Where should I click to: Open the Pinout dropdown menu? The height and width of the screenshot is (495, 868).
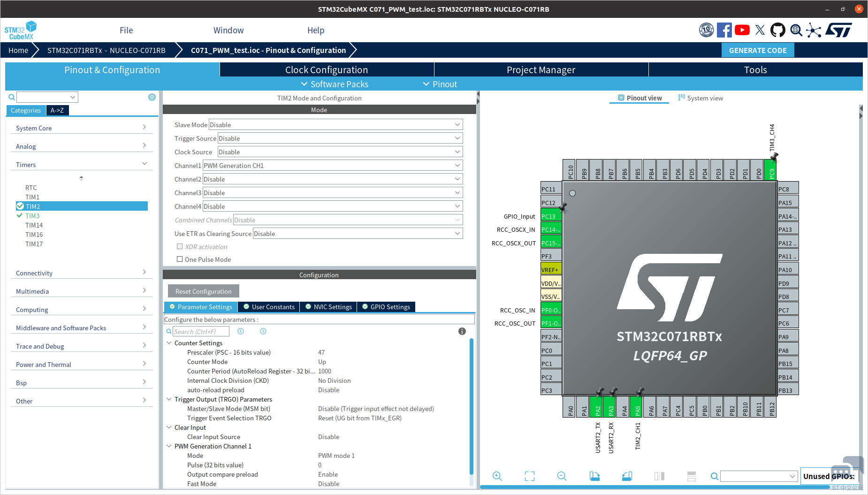440,84
